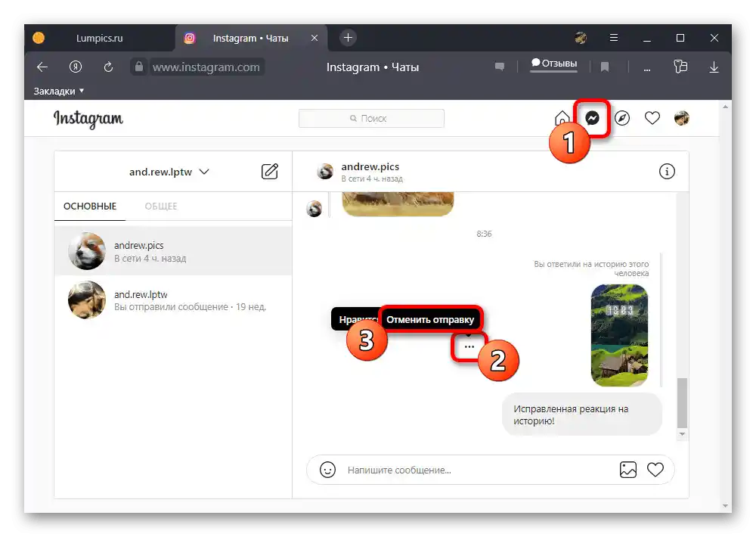The image size is (756, 537).
Task: Go back in browser
Action: [x=42, y=67]
